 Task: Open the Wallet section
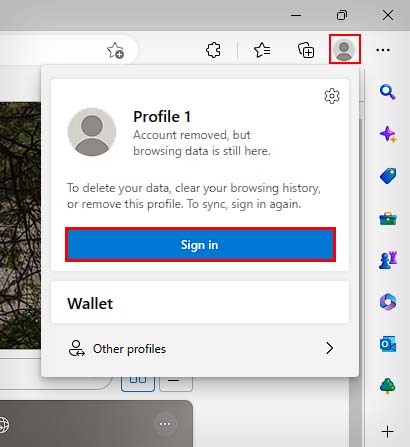(200, 302)
